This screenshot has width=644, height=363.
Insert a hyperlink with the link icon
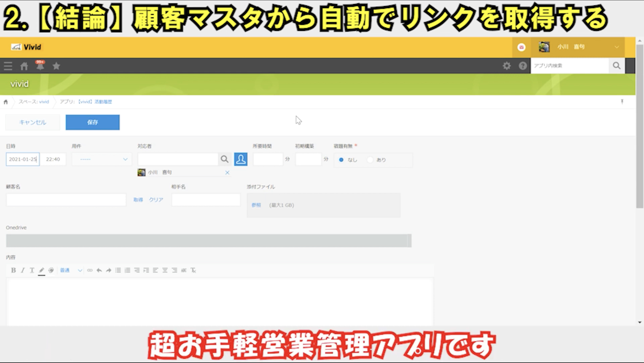[90, 270]
